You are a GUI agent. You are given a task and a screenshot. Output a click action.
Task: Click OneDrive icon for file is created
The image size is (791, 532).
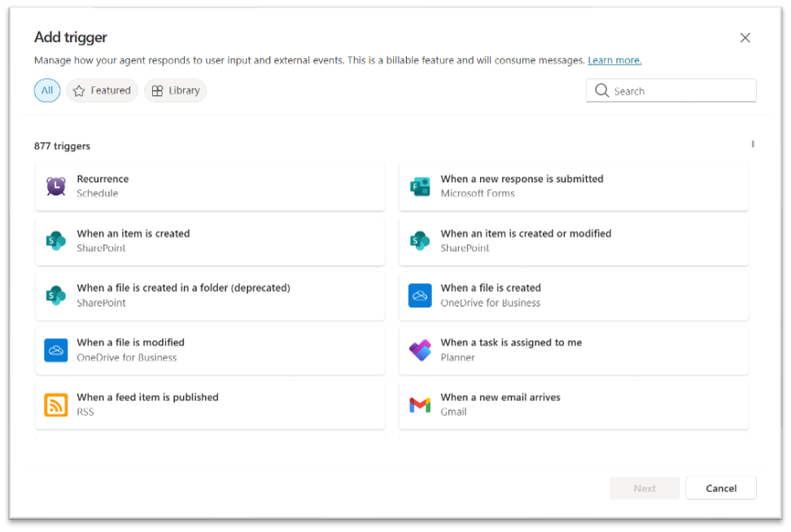coord(419,295)
